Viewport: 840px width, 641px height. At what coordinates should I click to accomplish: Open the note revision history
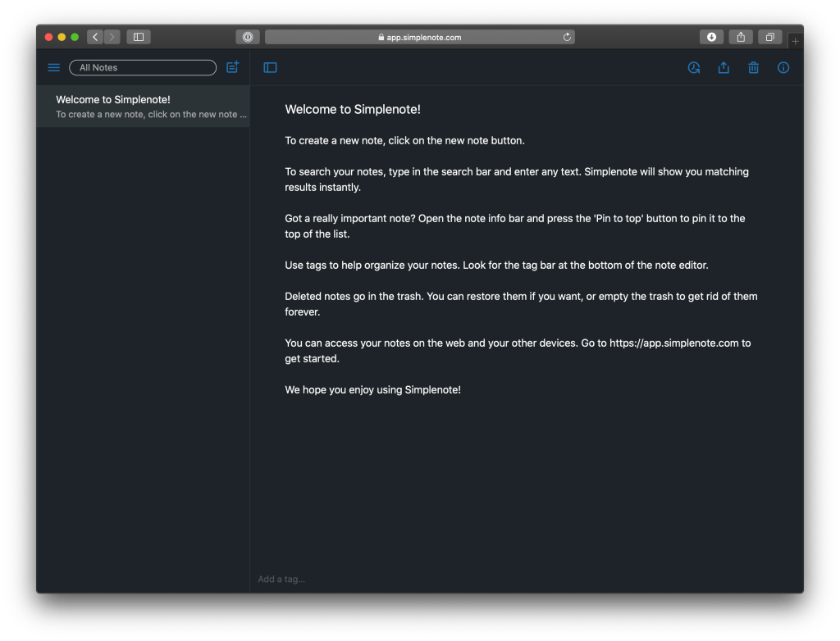pyautogui.click(x=694, y=67)
